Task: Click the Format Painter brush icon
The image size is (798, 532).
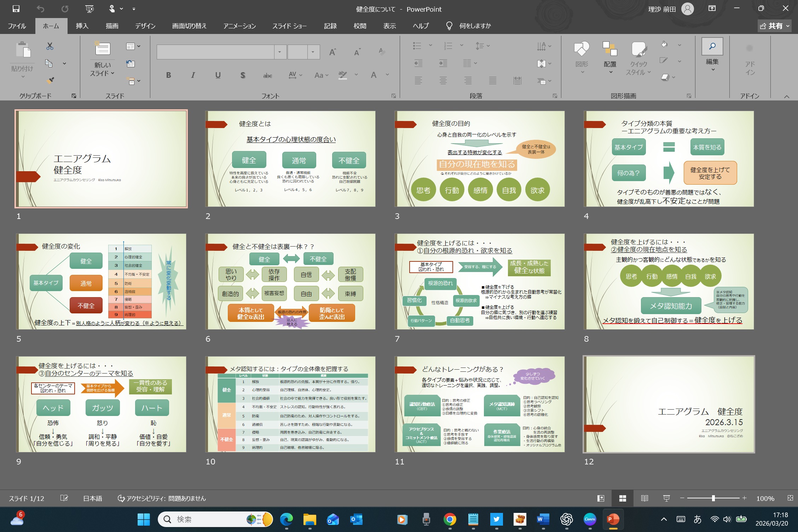Action: 50,80
